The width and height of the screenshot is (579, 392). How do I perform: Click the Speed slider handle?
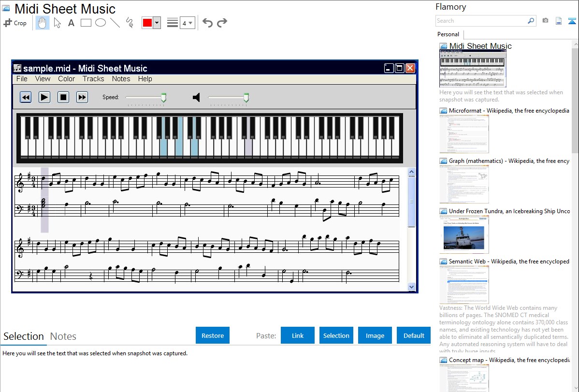click(x=163, y=98)
